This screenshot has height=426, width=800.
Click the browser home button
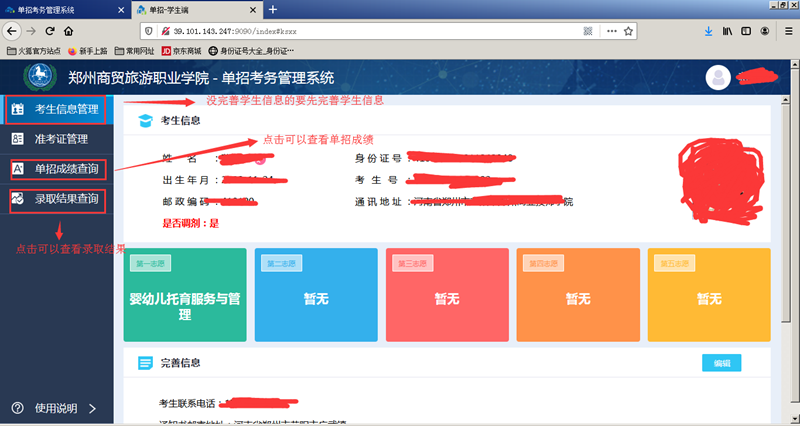pos(68,31)
